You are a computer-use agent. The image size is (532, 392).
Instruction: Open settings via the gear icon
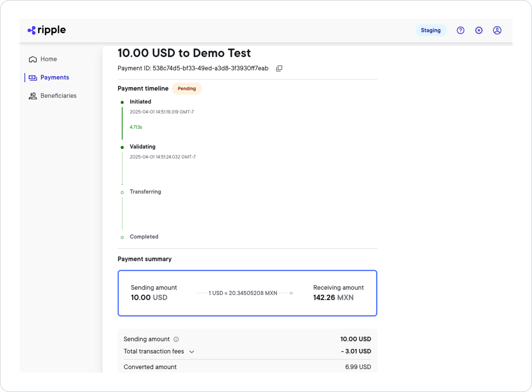tap(479, 30)
